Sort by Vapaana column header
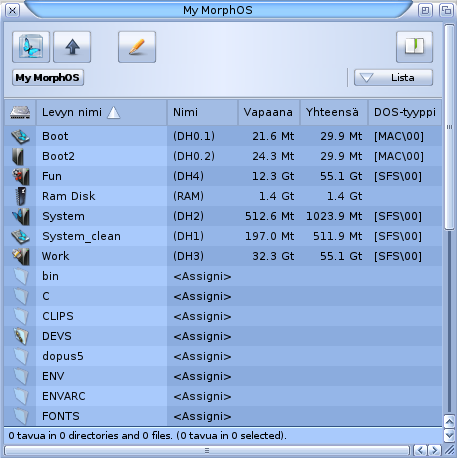This screenshot has height=458, width=457. coord(269,112)
